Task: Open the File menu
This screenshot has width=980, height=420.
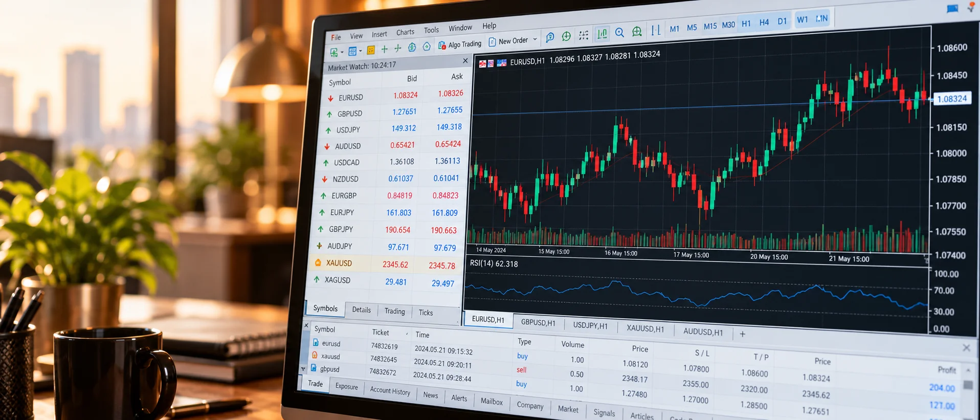Action: [x=336, y=37]
